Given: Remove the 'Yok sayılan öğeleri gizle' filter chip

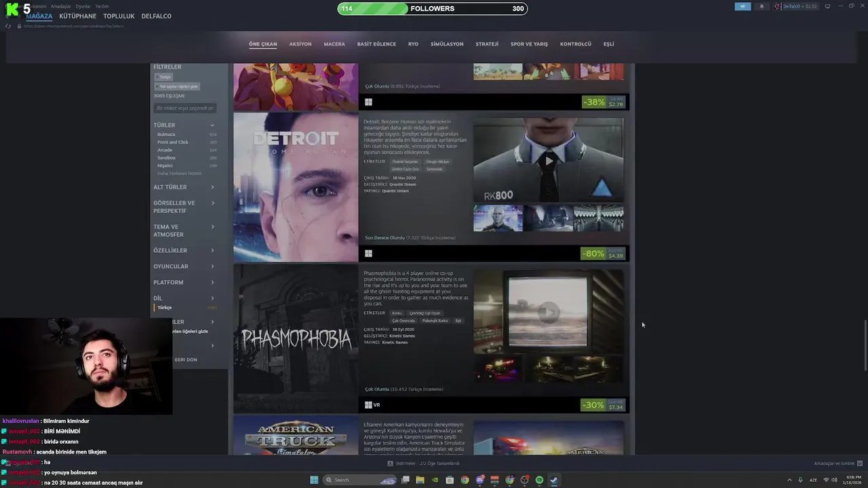Looking at the screenshot, I should [177, 86].
